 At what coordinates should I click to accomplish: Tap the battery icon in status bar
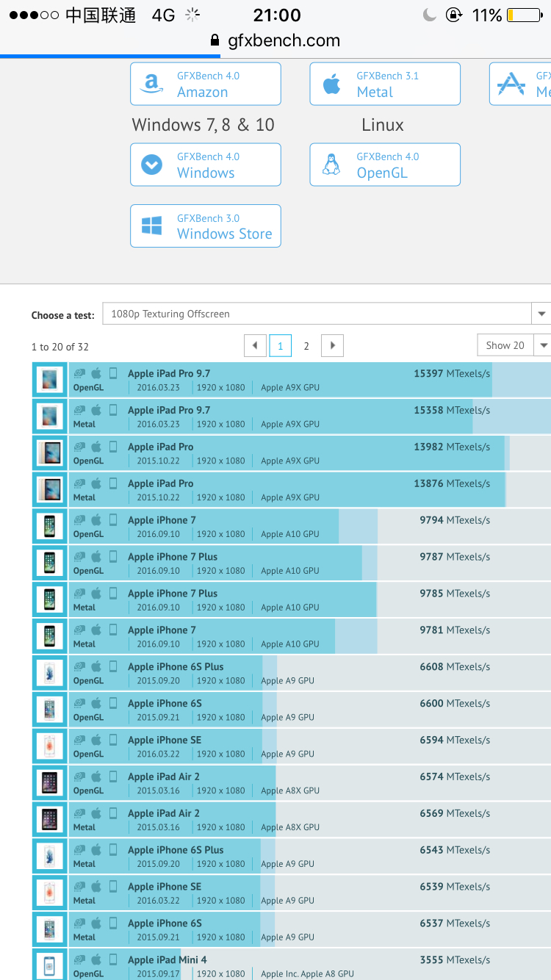(525, 15)
